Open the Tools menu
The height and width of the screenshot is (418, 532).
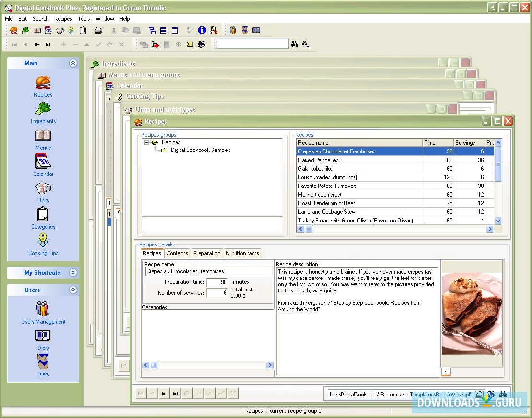(84, 19)
